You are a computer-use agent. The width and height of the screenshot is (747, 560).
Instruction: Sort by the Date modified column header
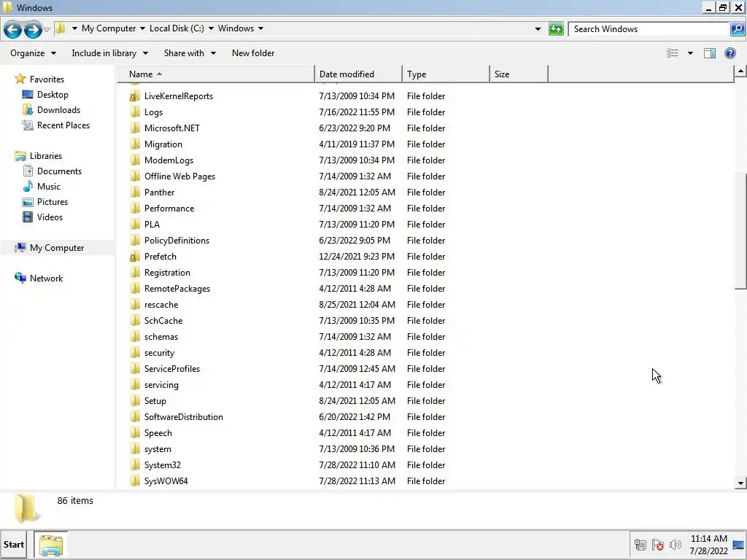(x=358, y=74)
